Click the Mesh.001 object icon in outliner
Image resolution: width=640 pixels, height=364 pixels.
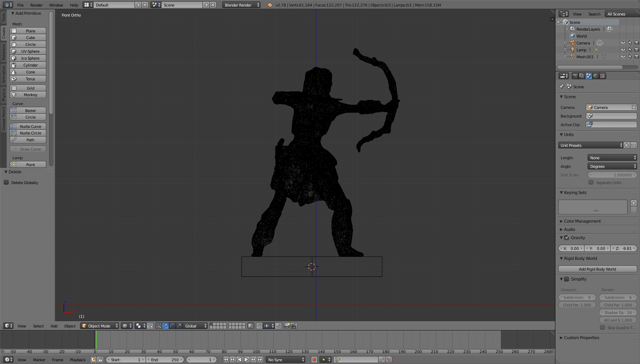click(573, 57)
